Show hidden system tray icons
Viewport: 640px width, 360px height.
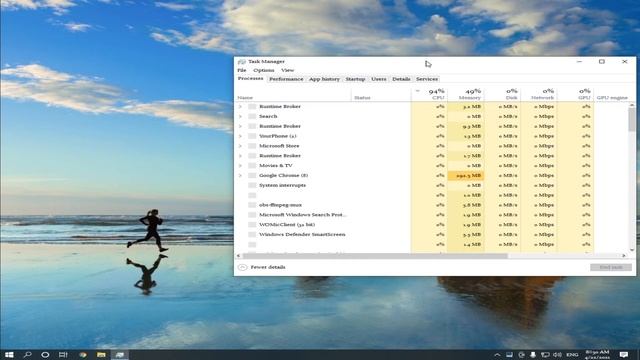pos(497,355)
